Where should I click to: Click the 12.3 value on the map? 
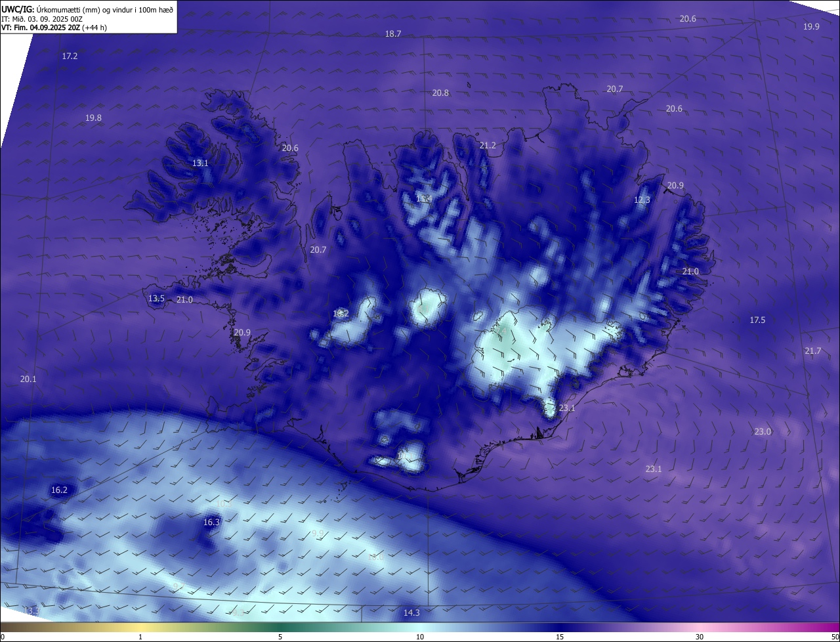[x=642, y=200]
